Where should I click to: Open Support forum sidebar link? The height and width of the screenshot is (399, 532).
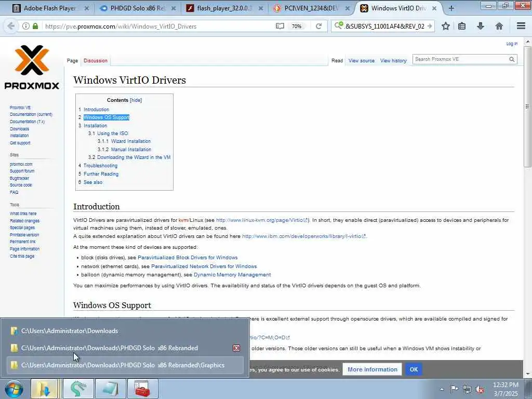[x=22, y=171]
